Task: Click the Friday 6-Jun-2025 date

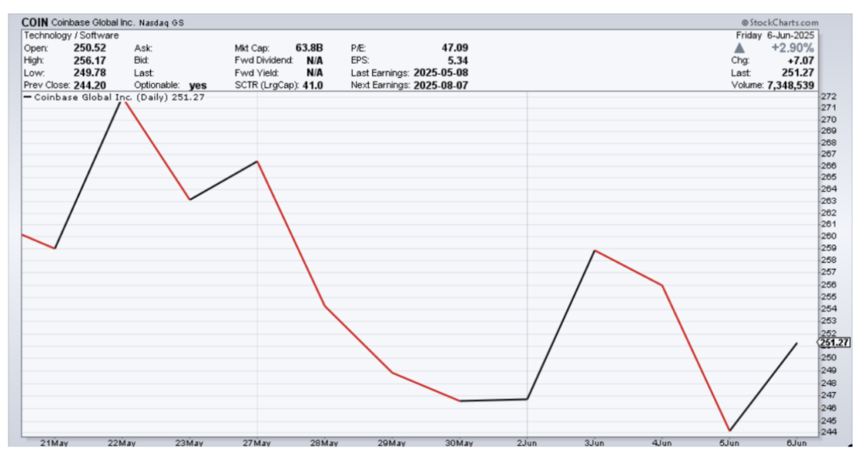Action: (x=775, y=35)
